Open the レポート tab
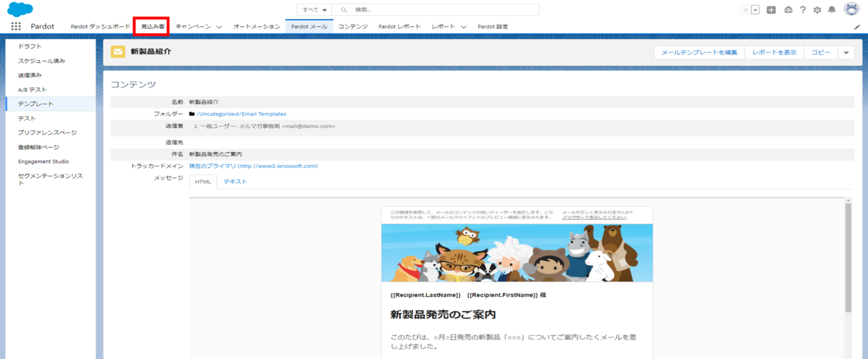 443,26
